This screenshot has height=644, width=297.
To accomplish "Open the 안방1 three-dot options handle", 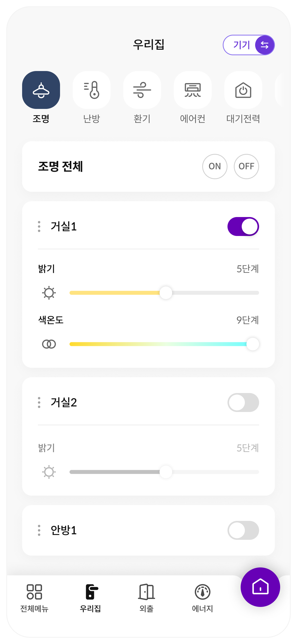I will [x=39, y=530].
